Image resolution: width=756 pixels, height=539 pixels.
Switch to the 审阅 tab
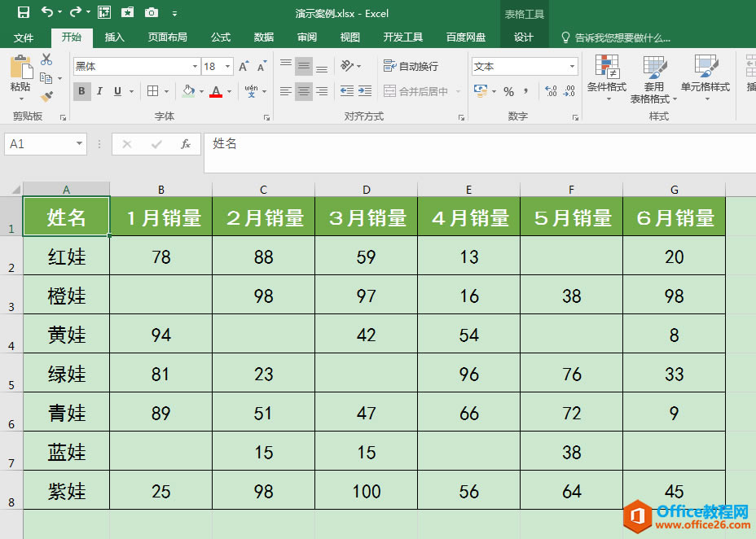tap(306, 37)
